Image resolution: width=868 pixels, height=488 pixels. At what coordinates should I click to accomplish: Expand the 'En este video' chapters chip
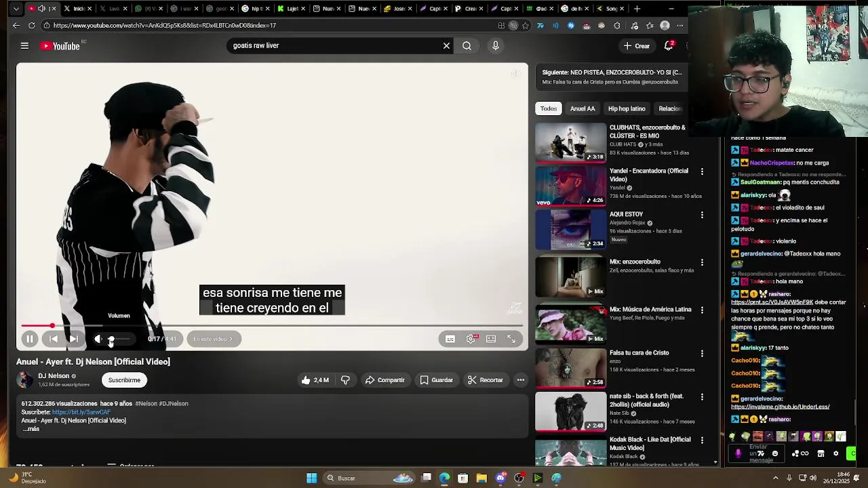coord(213,339)
